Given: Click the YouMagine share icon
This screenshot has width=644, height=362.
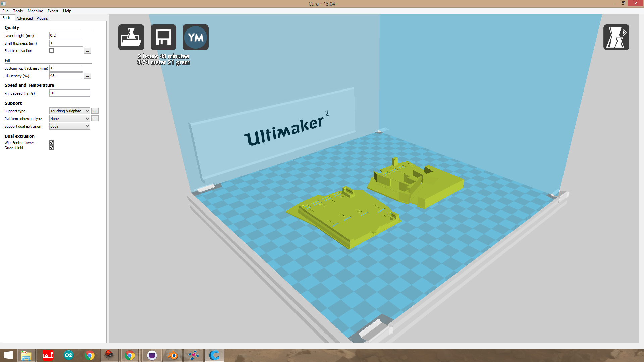Looking at the screenshot, I should coord(196,37).
